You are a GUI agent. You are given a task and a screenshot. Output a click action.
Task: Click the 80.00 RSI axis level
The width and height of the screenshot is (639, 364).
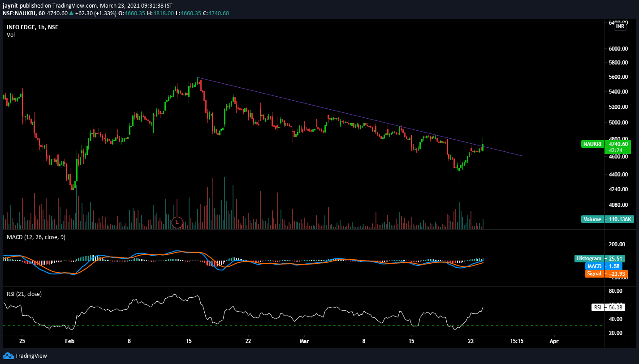click(x=617, y=291)
